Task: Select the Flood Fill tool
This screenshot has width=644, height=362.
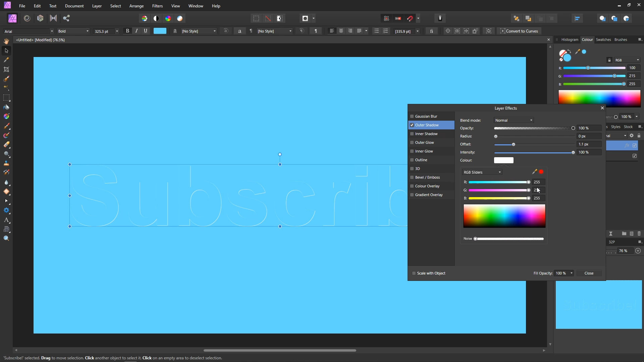Action: pos(6,107)
